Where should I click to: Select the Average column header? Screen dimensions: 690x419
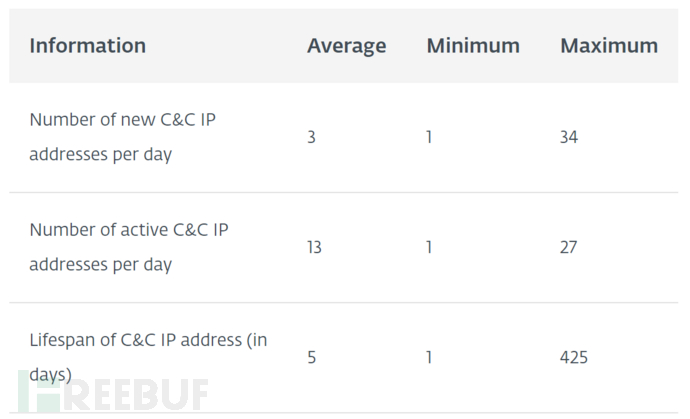click(x=346, y=46)
